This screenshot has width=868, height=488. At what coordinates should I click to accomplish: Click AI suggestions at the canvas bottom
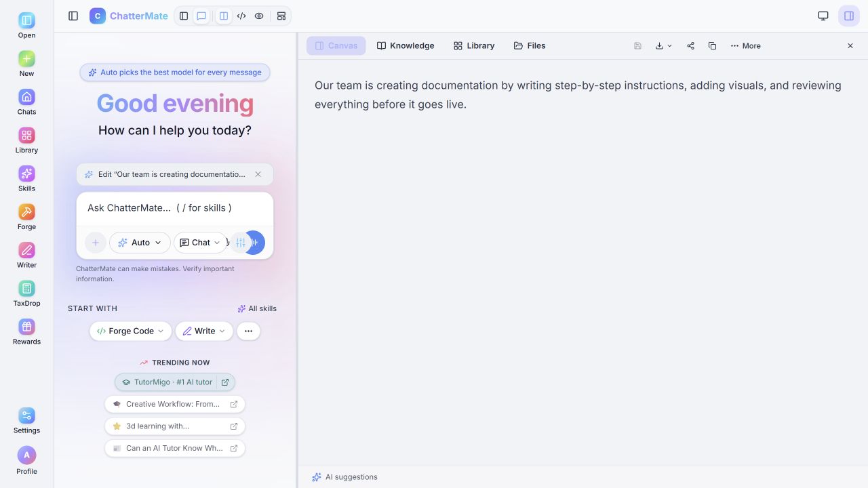(344, 477)
